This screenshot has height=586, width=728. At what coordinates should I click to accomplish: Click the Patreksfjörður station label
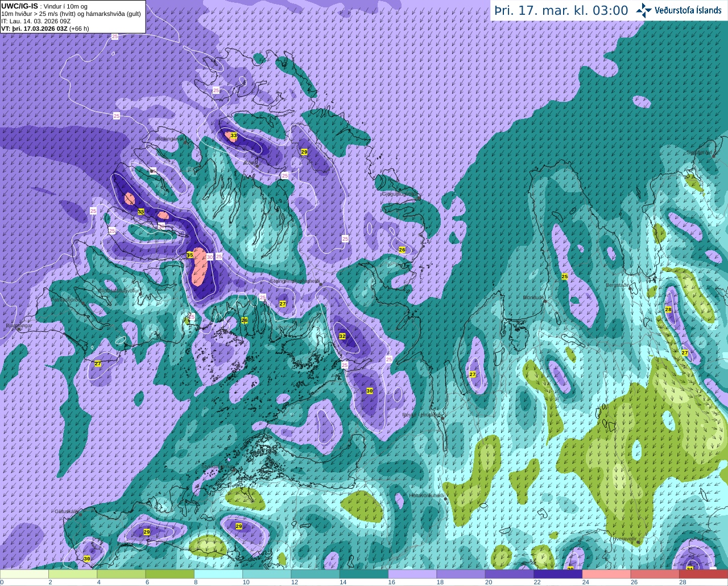(67, 299)
